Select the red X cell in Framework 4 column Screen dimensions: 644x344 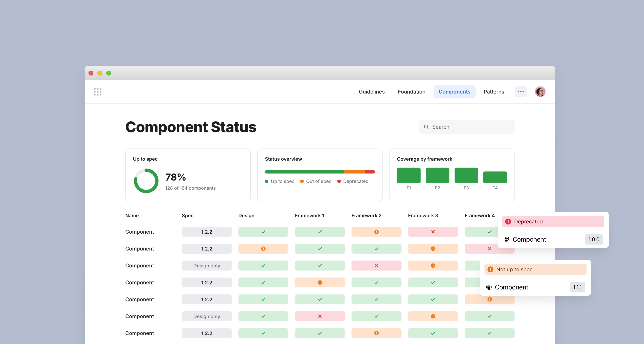point(489,248)
